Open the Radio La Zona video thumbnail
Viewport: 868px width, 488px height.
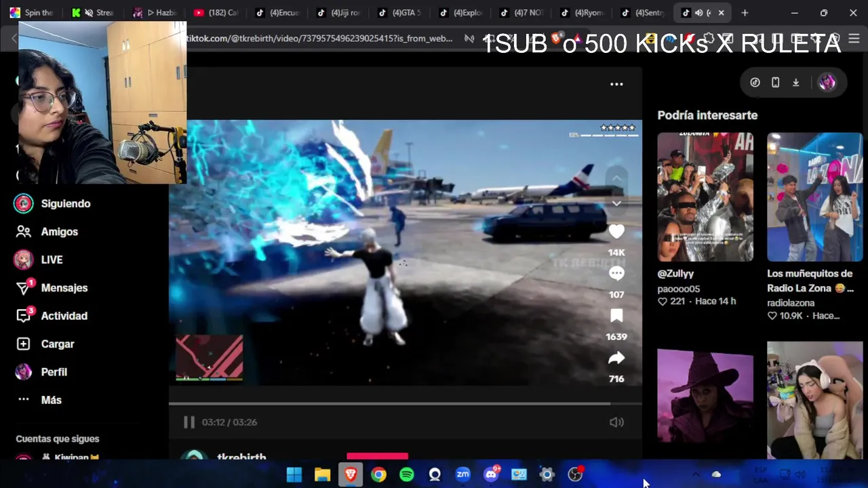(814, 197)
